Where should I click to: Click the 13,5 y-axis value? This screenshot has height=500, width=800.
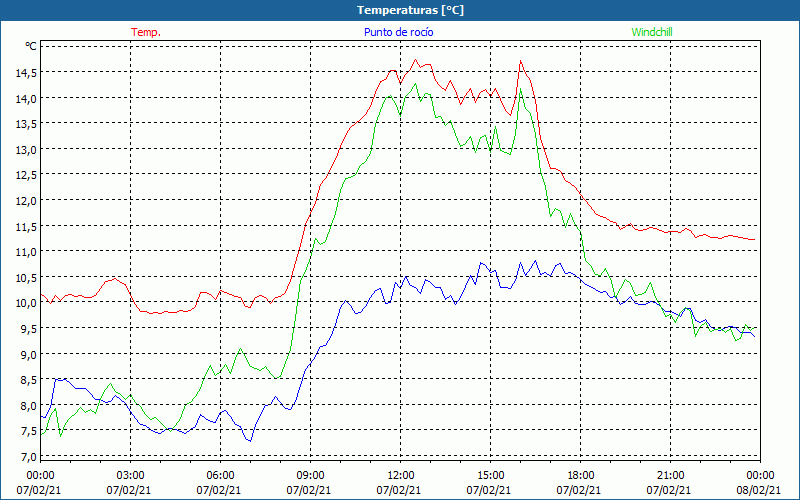point(26,124)
